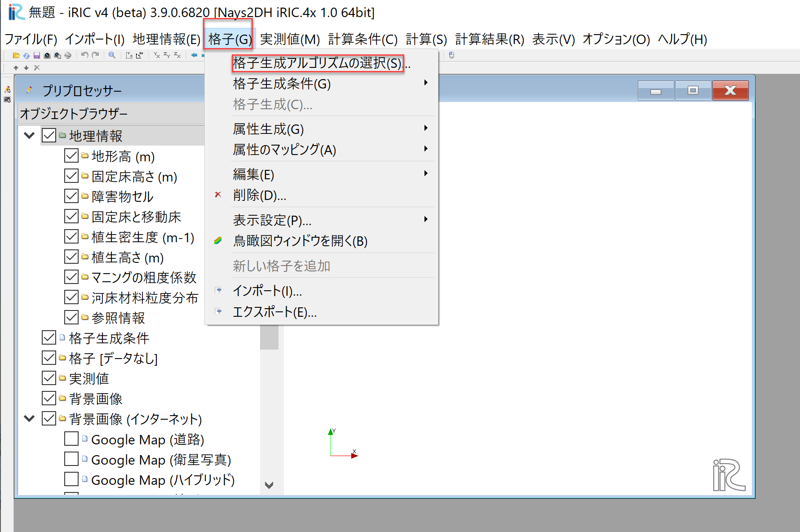Click the オブジェクトブラウザー panel header
This screenshot has width=800, height=532.
point(111,113)
